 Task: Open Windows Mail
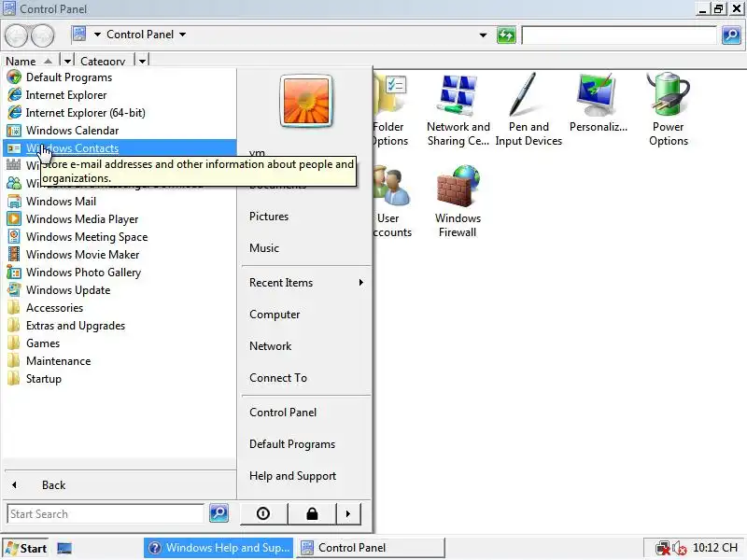tap(120, 201)
